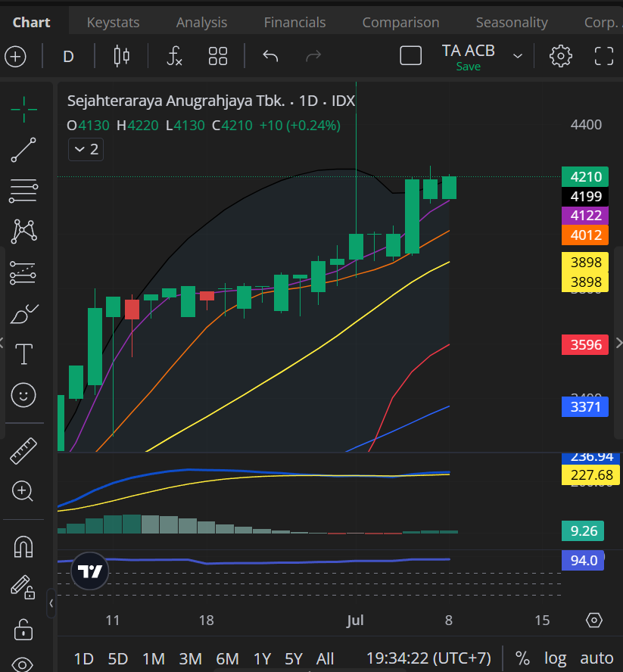Switch to the Seasonality tab
Image resolution: width=623 pixels, height=672 pixels.
point(512,22)
